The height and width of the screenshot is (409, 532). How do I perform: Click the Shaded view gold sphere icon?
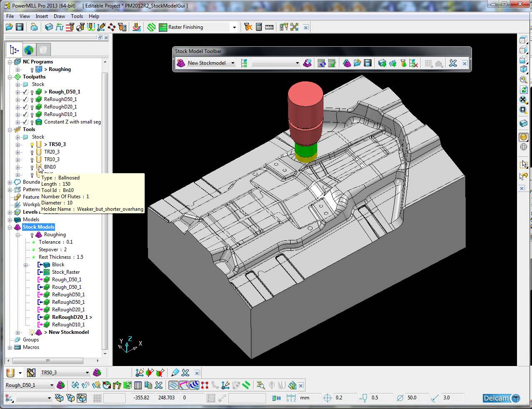pos(523,137)
